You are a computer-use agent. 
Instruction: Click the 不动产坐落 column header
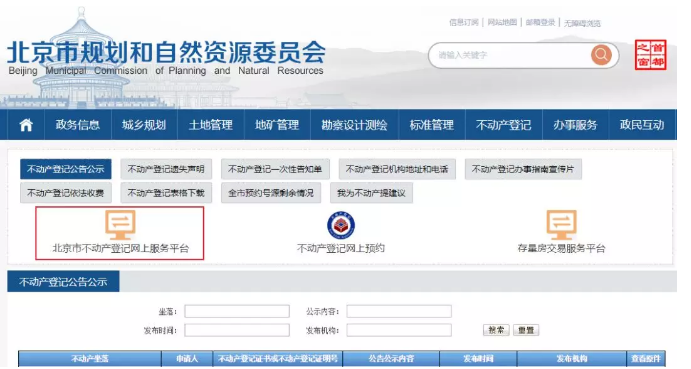(90, 359)
